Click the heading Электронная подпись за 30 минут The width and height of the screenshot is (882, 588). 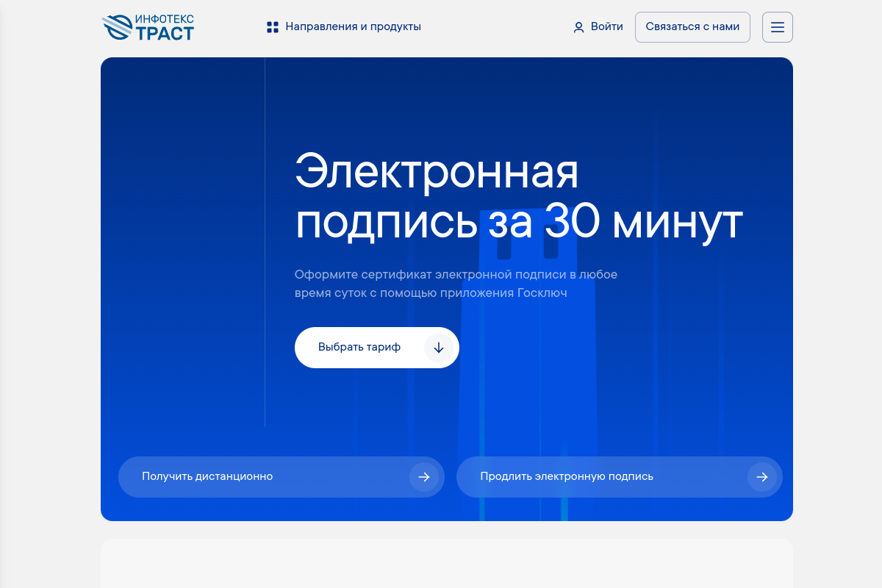pos(519,197)
